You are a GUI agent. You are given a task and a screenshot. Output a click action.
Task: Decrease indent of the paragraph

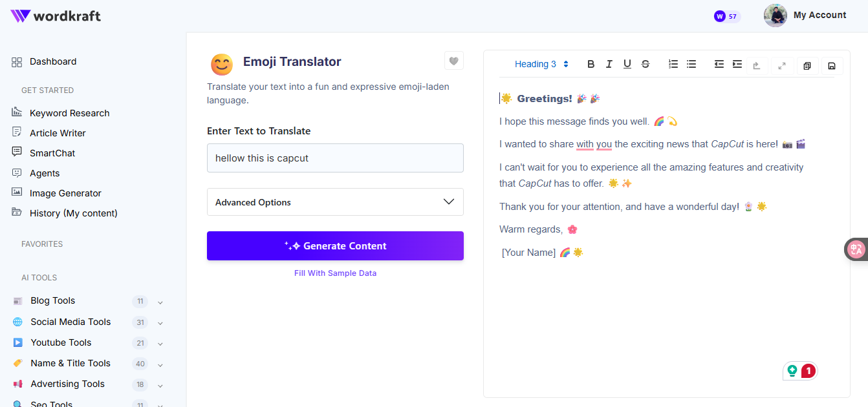pos(719,64)
